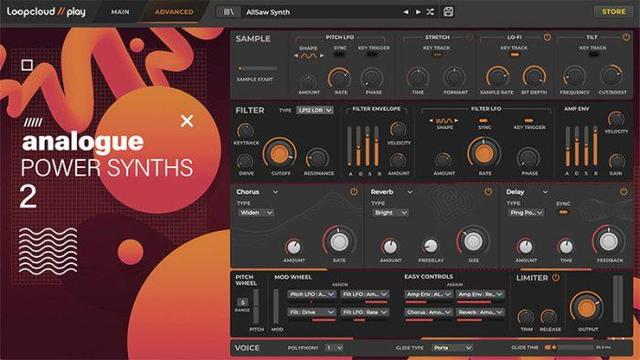Open the Chorus : Amount easy control dropdown
The width and height of the screenshot is (640, 360).
click(x=429, y=312)
